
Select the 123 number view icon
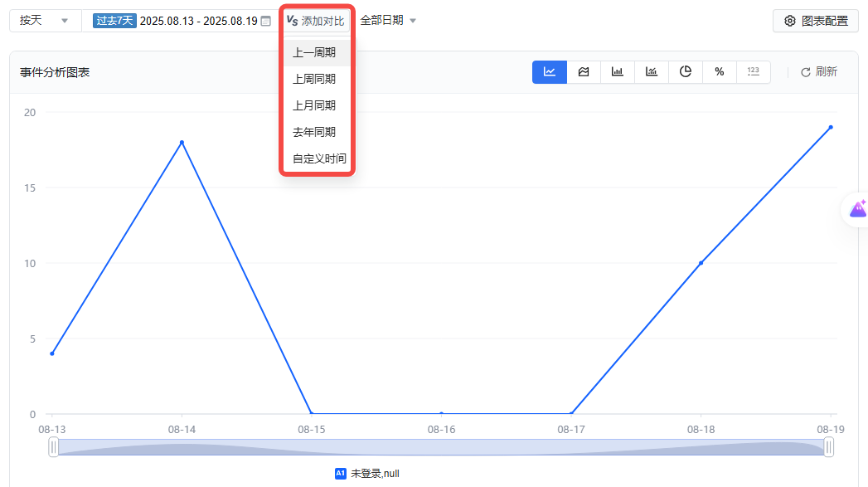[754, 72]
